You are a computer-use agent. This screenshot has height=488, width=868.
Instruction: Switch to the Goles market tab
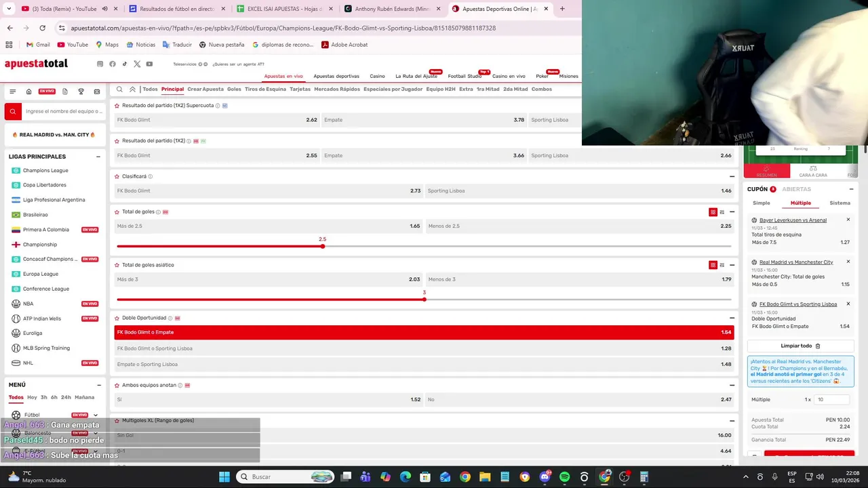pos(234,89)
